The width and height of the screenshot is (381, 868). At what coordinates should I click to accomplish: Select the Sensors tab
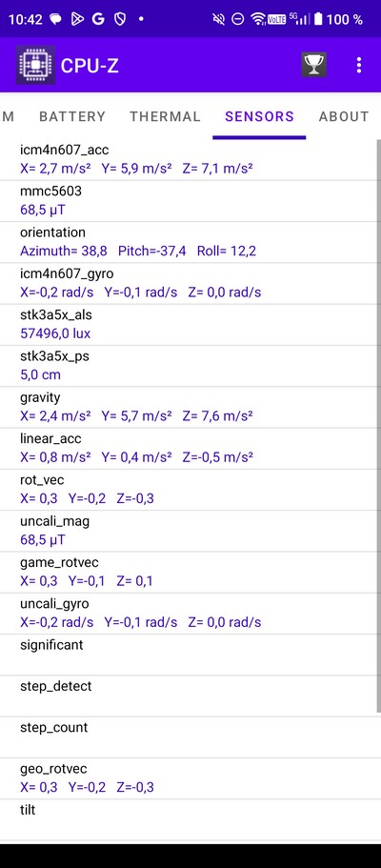coord(259,116)
